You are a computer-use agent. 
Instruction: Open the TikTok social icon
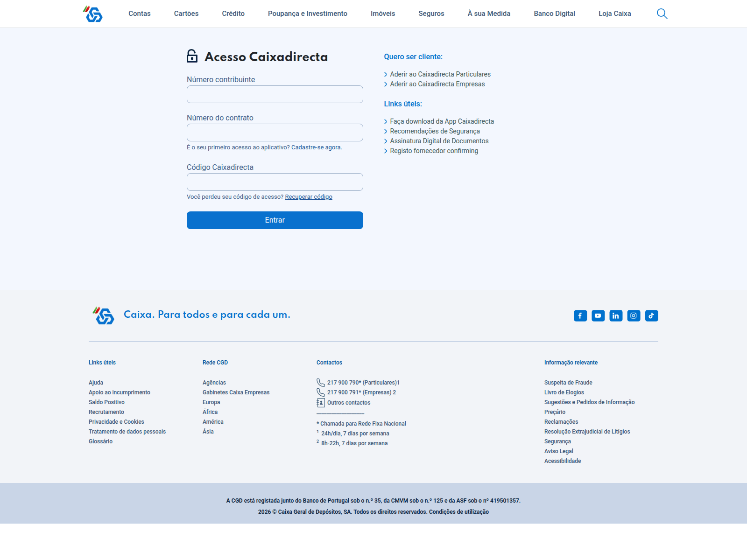pos(652,316)
